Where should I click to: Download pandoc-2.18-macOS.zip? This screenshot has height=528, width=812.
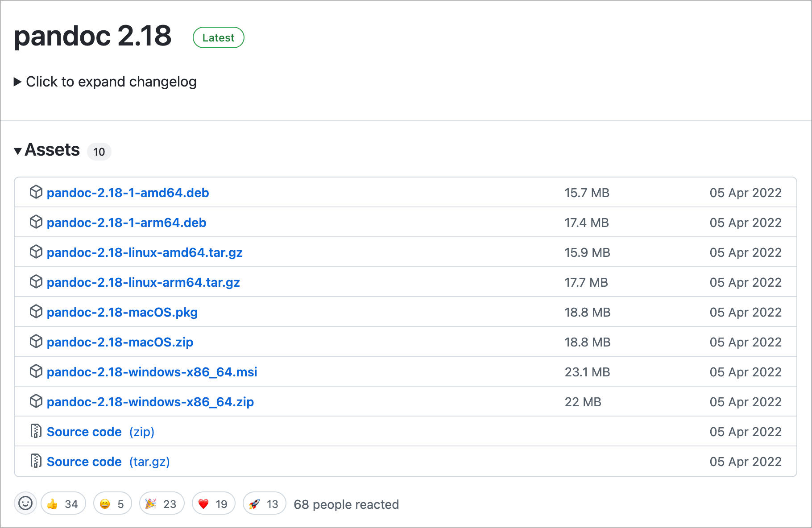(x=120, y=342)
